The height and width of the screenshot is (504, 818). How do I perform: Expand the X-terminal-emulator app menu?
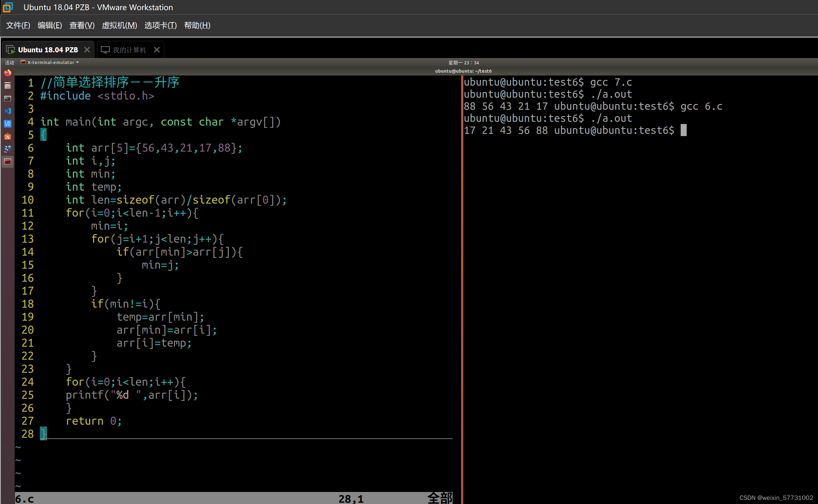tap(51, 62)
